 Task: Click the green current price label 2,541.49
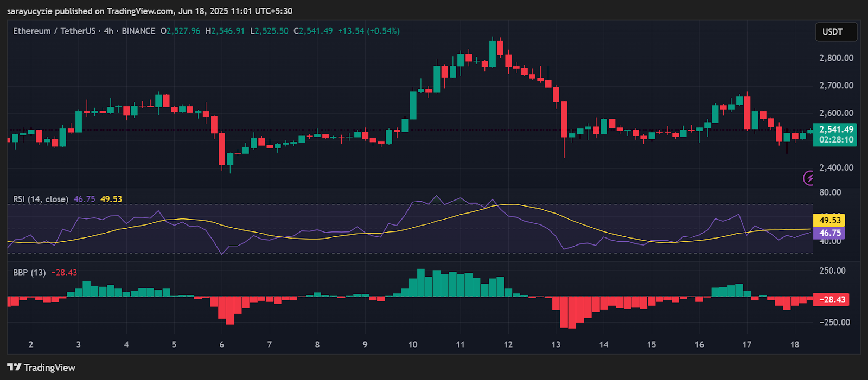click(835, 130)
